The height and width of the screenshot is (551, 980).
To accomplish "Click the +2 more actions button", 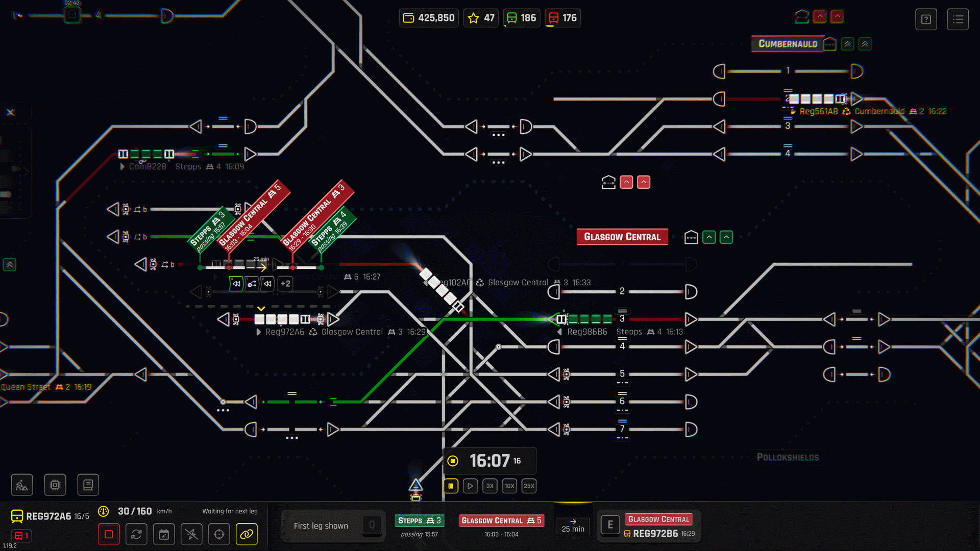I will coord(285,284).
